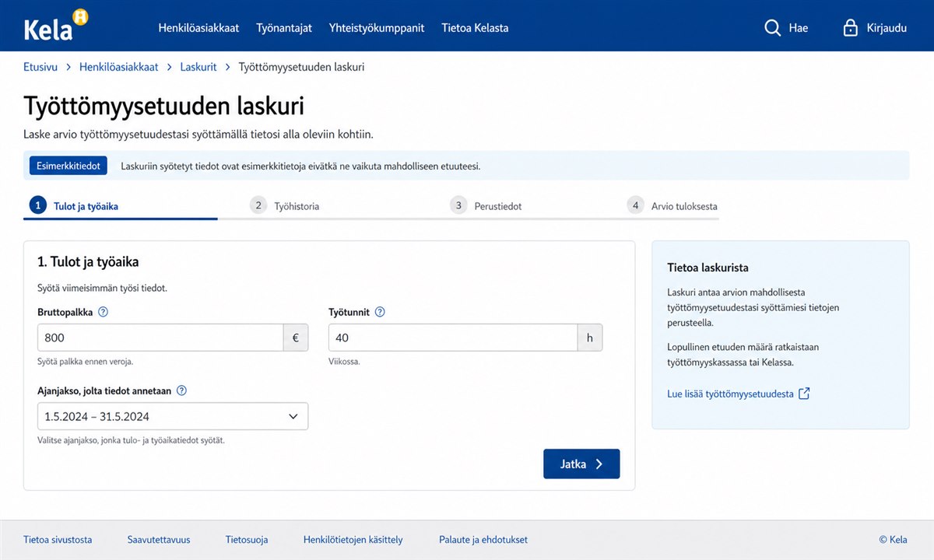Click the h unit symbol
This screenshot has width=934, height=560.
[x=590, y=338]
